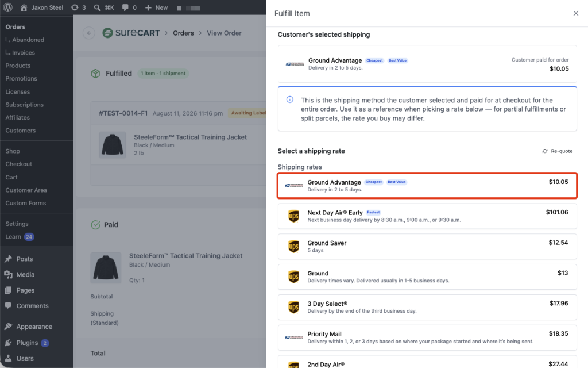Screen dimensions: 588x368
Task: Click the Fulfilled box icon
Action: pos(96,74)
